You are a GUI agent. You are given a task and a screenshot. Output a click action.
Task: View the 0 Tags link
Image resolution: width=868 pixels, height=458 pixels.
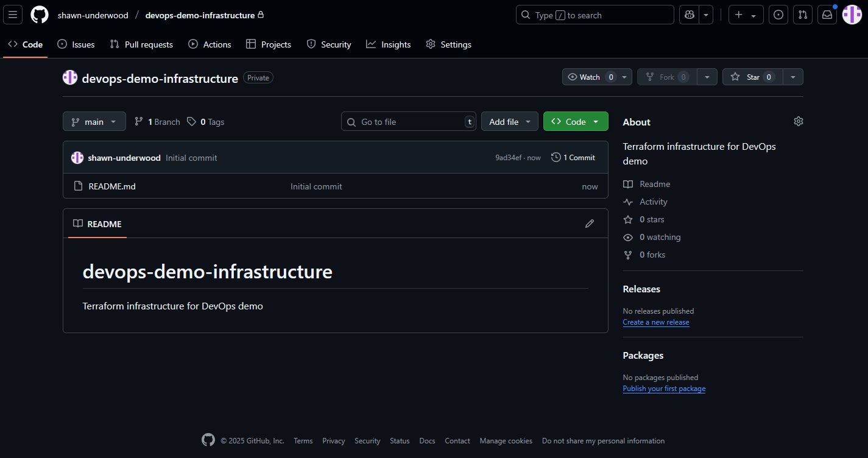205,122
